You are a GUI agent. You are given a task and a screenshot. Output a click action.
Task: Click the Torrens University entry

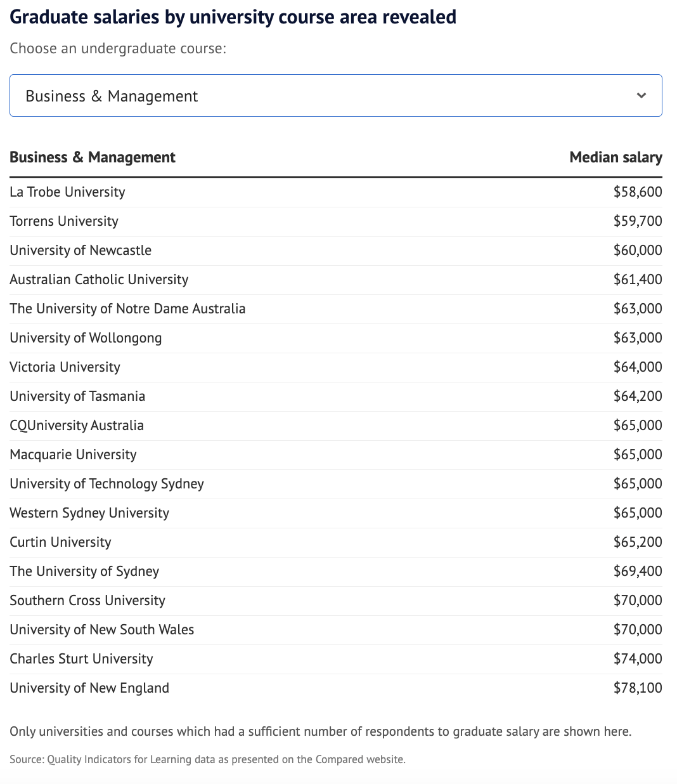[x=64, y=221]
